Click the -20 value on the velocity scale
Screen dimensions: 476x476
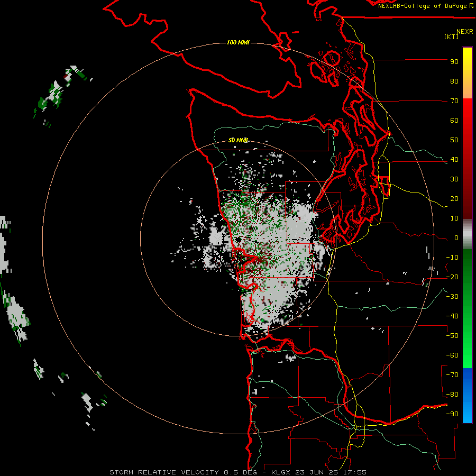tap(452, 277)
